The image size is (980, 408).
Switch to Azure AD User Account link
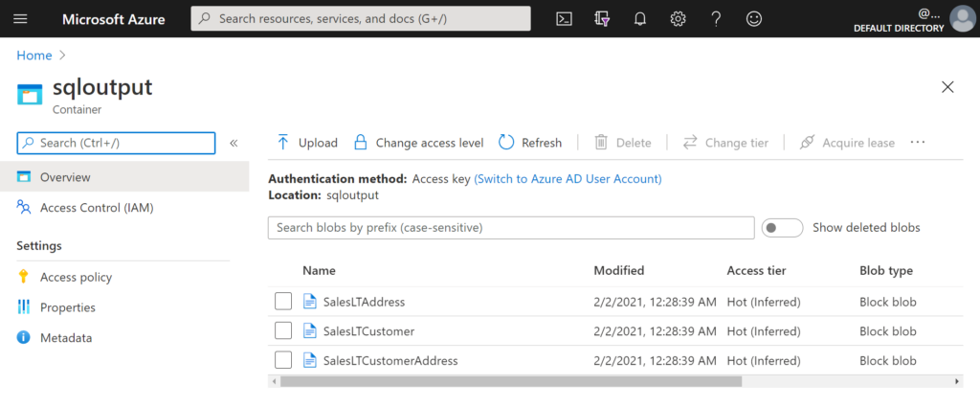pyautogui.click(x=568, y=178)
